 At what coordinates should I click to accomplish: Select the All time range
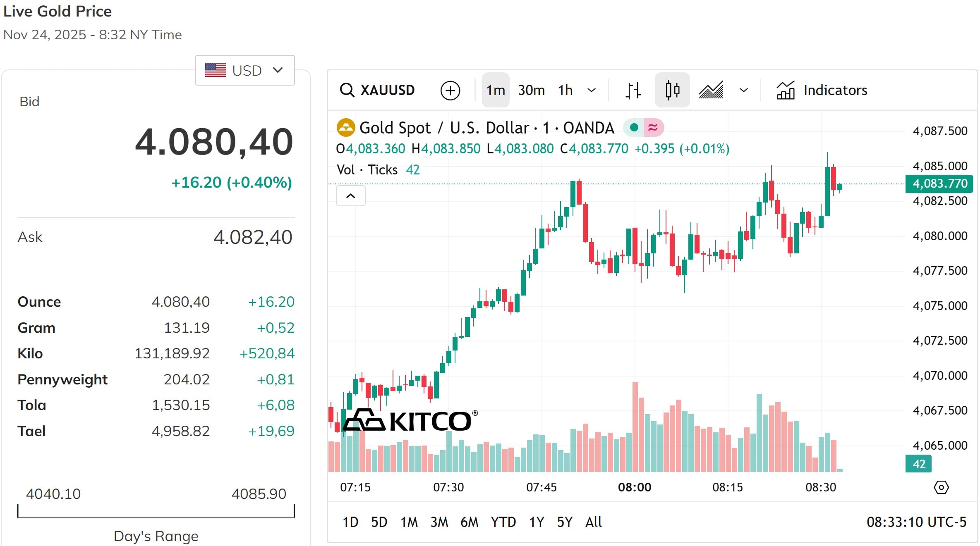pos(593,522)
